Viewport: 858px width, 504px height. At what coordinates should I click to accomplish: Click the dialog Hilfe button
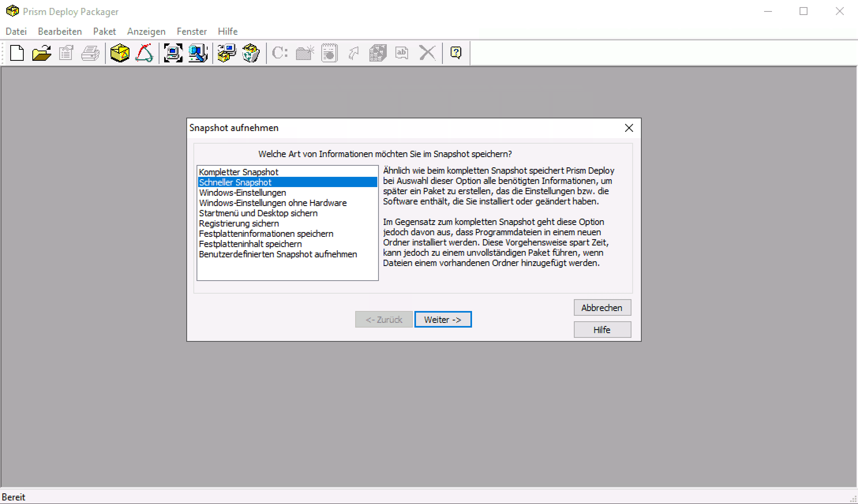coord(602,330)
